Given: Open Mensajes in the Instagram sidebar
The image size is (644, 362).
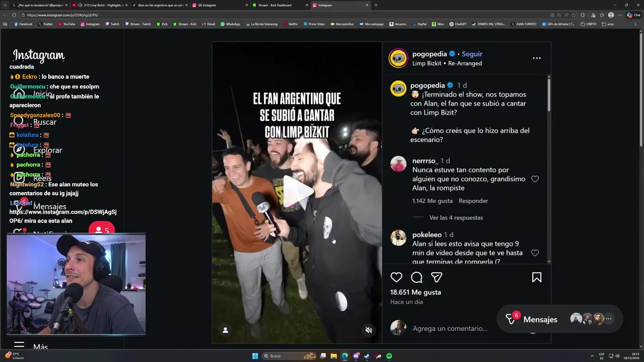Looking at the screenshot, I should (x=40, y=207).
